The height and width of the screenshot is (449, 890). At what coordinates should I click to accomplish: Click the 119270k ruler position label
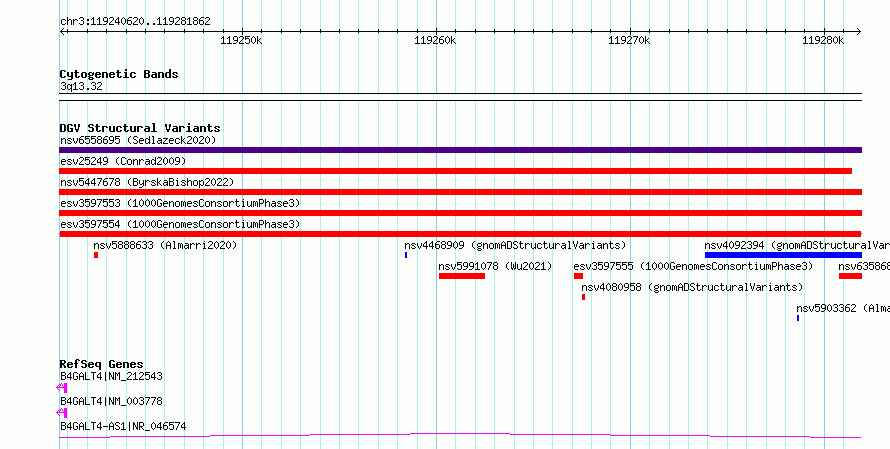pos(629,41)
